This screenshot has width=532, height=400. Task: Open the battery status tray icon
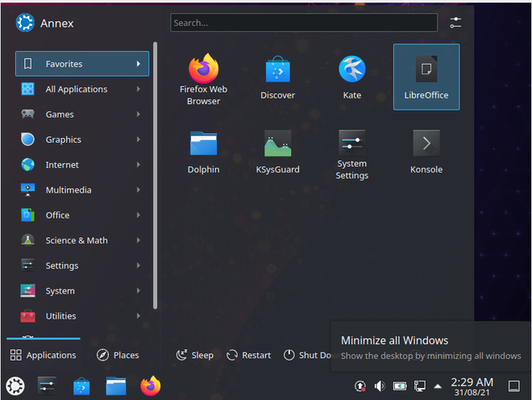click(x=400, y=386)
